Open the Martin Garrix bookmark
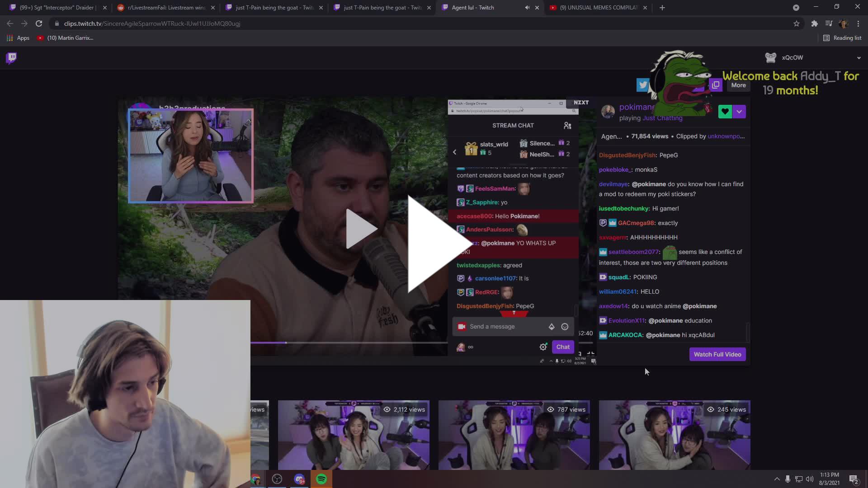Screen dimensions: 868x488 pyautogui.click(x=65, y=38)
